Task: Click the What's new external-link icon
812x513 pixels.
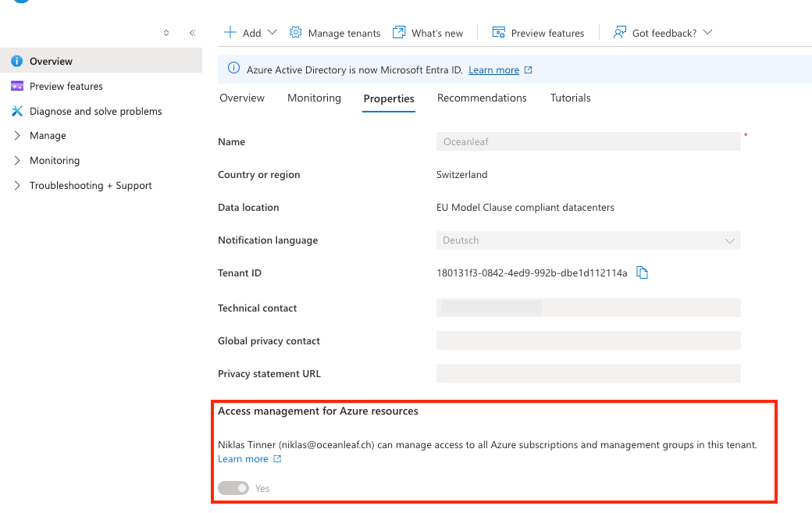Action: point(399,33)
